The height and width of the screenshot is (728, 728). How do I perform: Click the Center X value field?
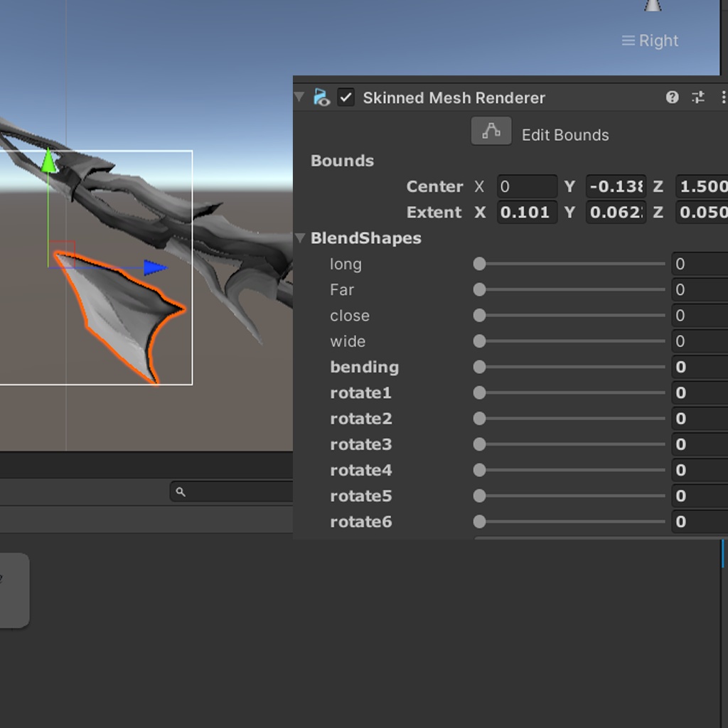click(527, 187)
